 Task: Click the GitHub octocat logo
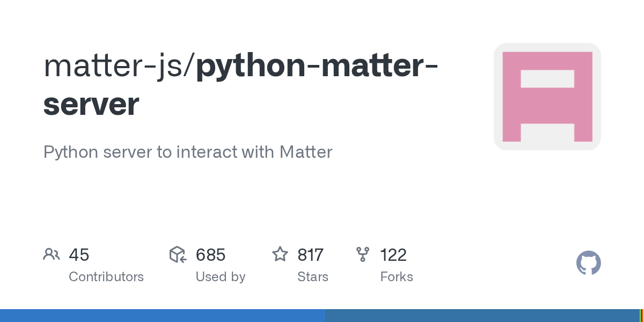(x=588, y=264)
